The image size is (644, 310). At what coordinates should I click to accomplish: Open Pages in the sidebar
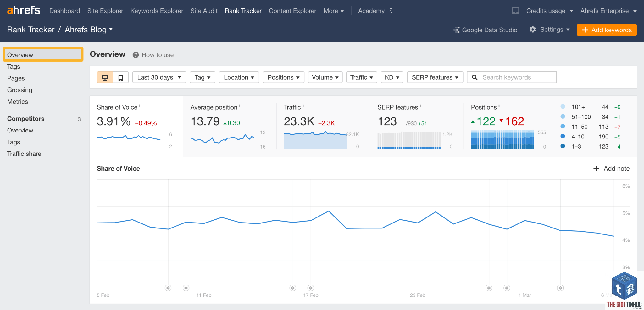pos(16,78)
